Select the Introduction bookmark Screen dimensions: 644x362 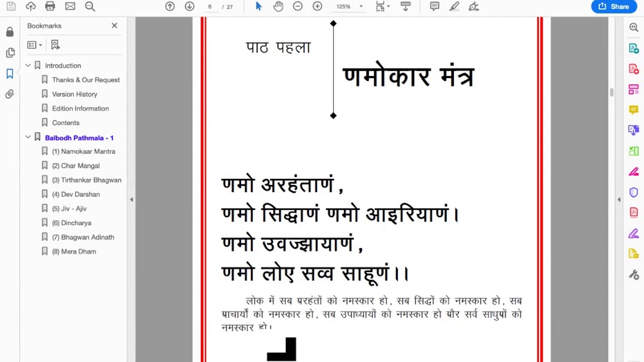coord(63,66)
